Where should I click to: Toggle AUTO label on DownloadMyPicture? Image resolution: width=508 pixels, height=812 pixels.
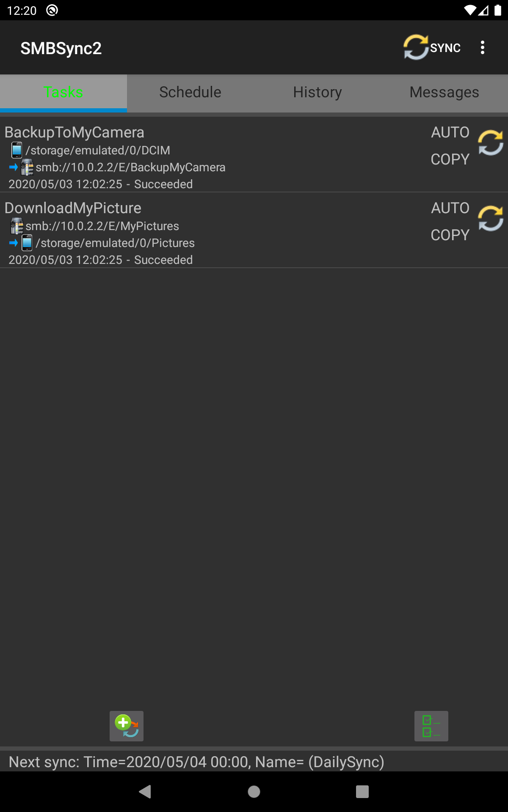(x=450, y=208)
